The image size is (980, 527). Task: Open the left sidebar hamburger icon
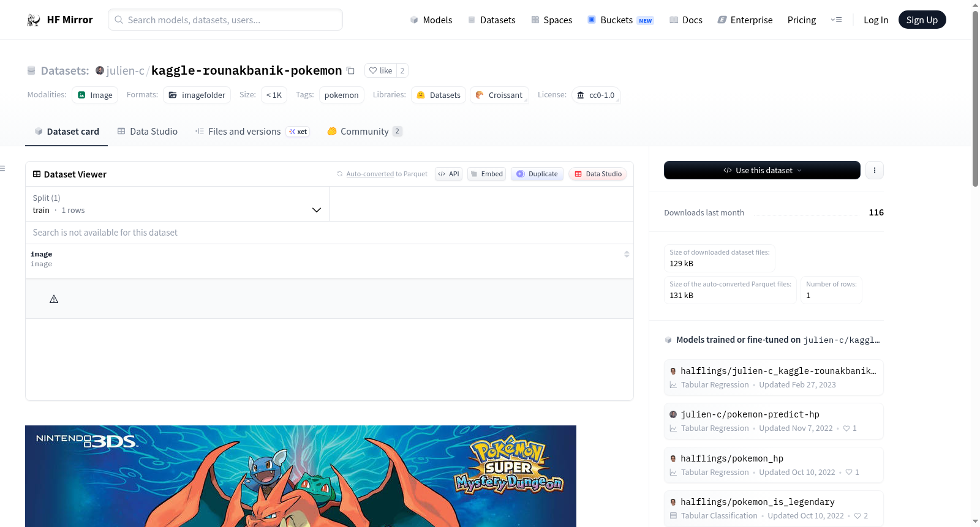pyautogui.click(x=2, y=168)
